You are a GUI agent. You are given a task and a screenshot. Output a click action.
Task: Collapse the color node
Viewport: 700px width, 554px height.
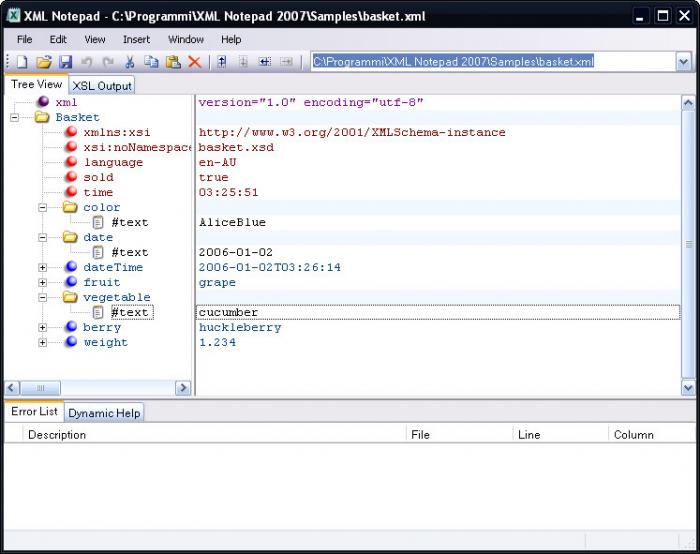coord(42,207)
